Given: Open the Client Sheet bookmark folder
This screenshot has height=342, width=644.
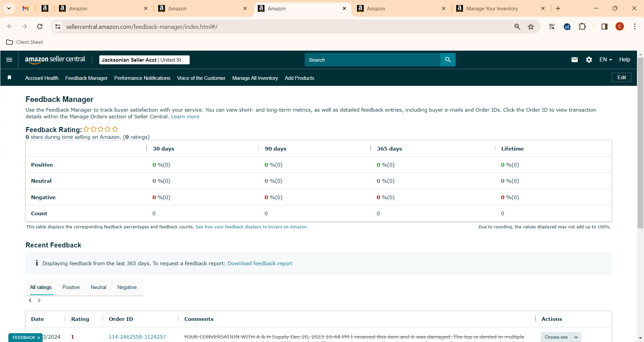Looking at the screenshot, I should (25, 42).
